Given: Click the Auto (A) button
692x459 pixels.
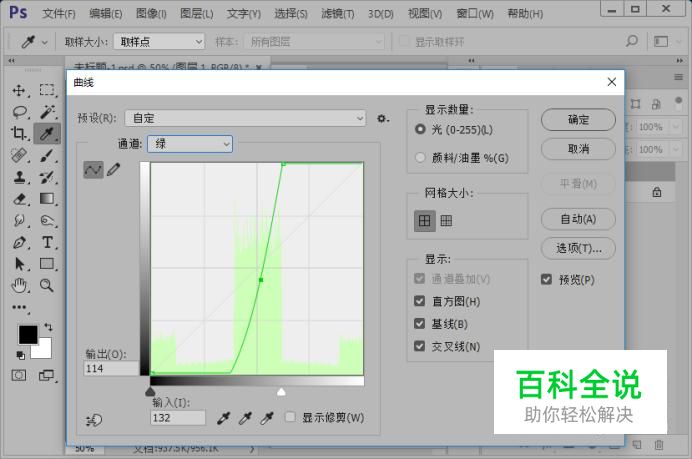Looking at the screenshot, I should [578, 219].
